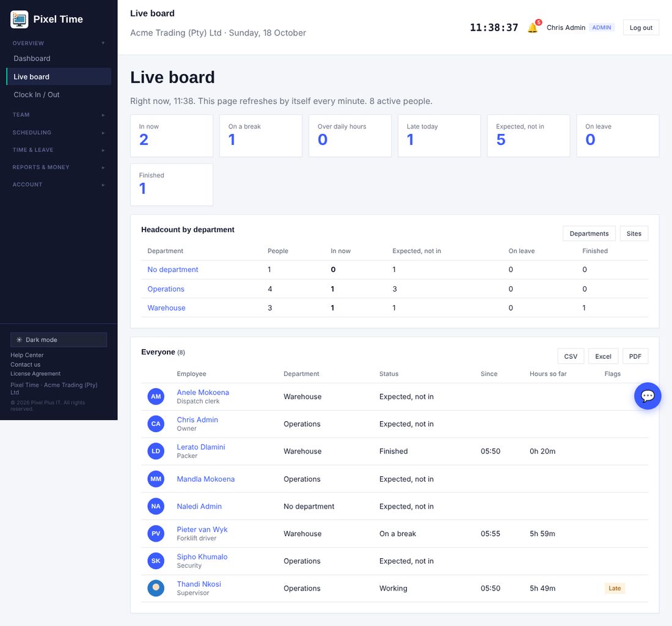Open Clock In / Out page
Viewport: 672px width, 626px height.
tap(59, 94)
